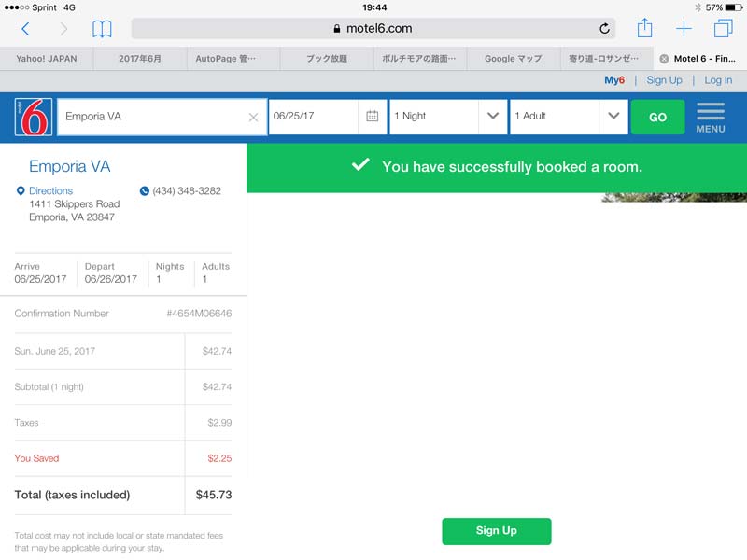The height and width of the screenshot is (560, 747).
Task: Click the Taxes $2.99 value
Action: [x=219, y=423]
